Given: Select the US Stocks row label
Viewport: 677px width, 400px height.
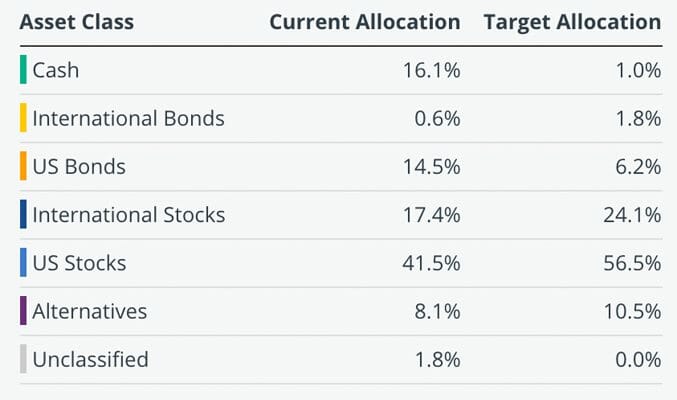Looking at the screenshot, I should pyautogui.click(x=79, y=263).
